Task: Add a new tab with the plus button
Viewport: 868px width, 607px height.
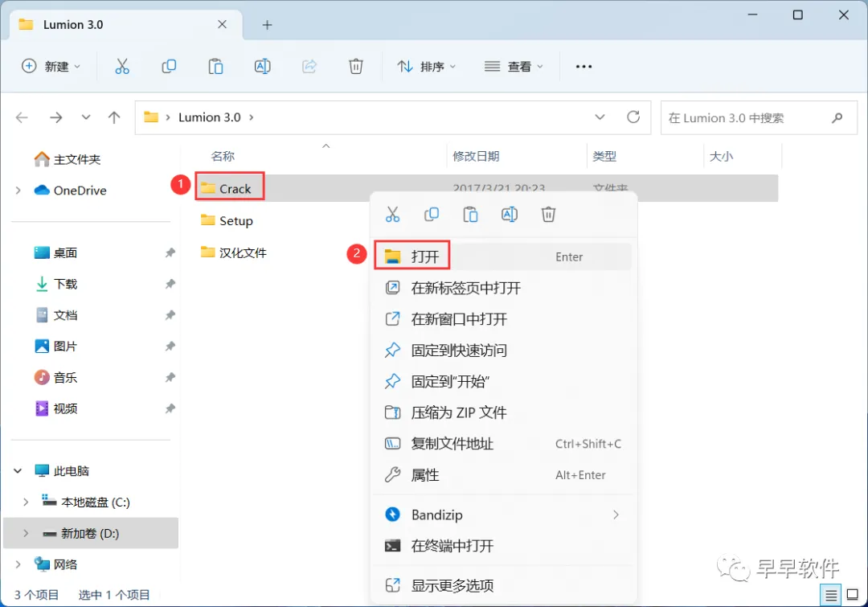Action: (x=267, y=25)
